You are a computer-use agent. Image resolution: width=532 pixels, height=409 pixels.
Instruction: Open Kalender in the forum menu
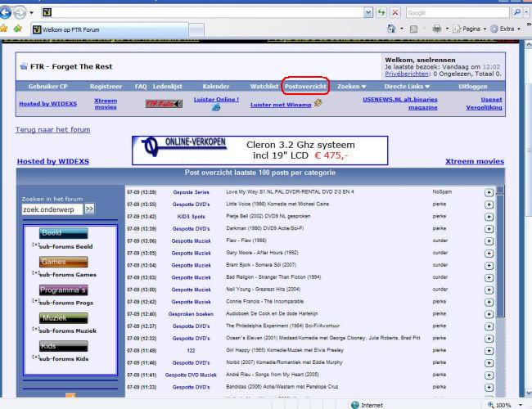tap(216, 87)
